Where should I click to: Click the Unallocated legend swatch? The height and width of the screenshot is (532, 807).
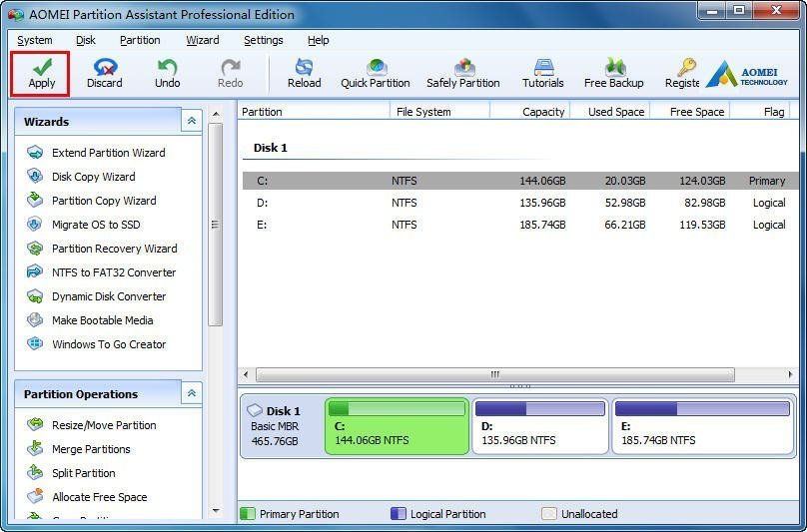pos(549,513)
